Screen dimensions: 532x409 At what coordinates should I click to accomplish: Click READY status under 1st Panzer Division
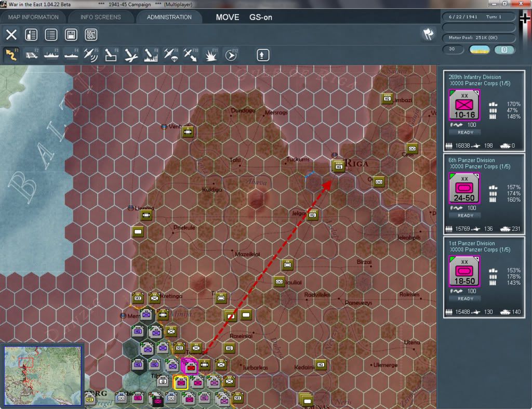tap(465, 299)
